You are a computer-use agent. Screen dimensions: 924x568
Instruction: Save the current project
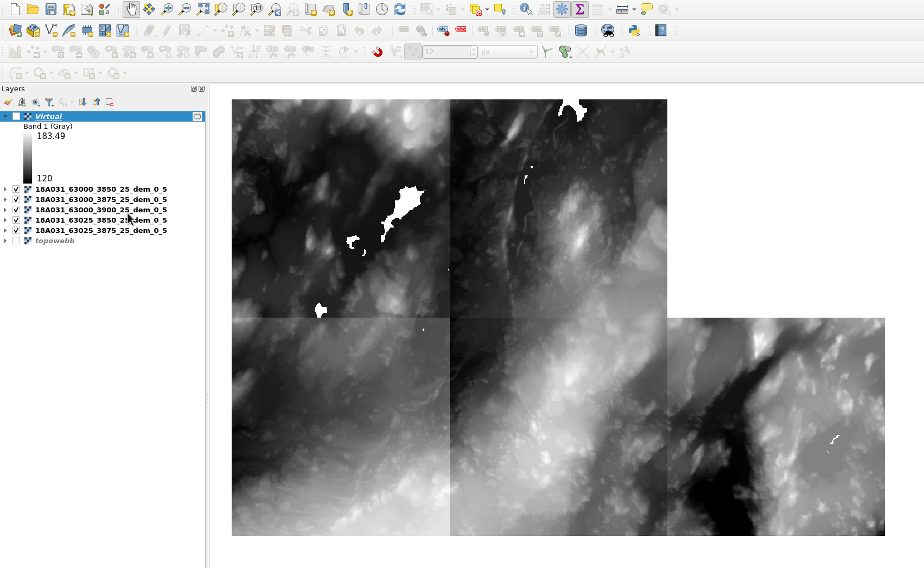[x=50, y=9]
